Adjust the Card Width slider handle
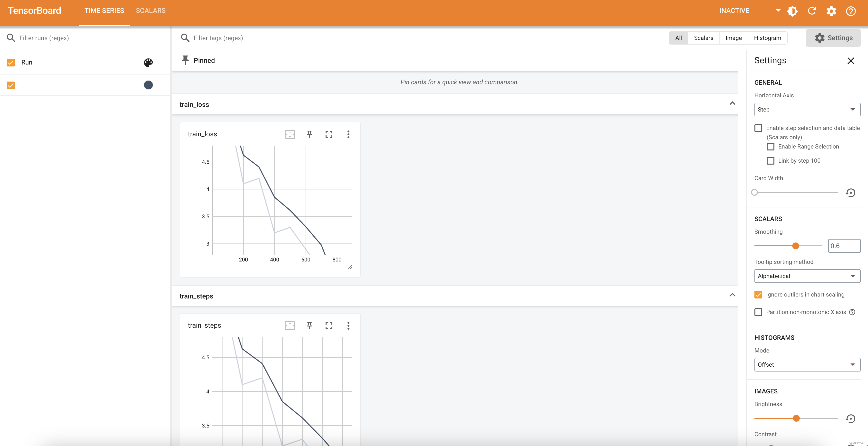This screenshot has height=446, width=868. coord(754,192)
